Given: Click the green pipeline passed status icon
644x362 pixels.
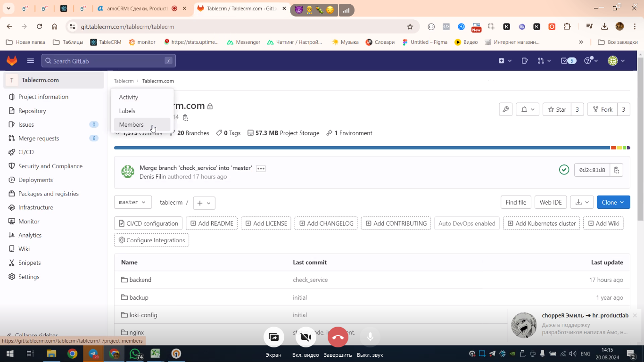Looking at the screenshot, I should click(x=564, y=170).
